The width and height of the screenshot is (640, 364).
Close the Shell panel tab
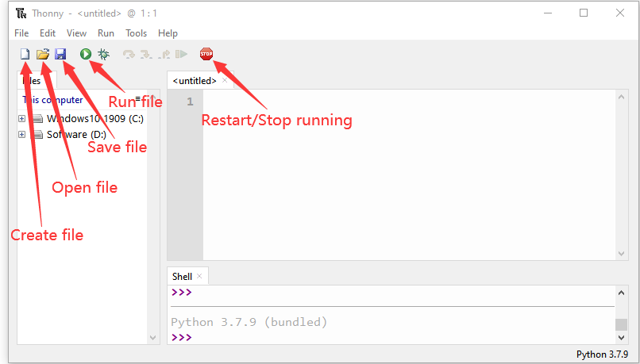[x=199, y=276]
